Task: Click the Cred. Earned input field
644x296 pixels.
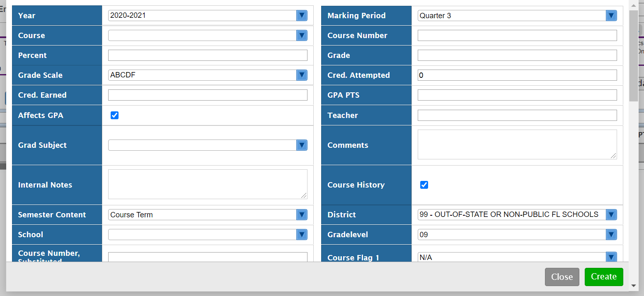Action: point(208,95)
